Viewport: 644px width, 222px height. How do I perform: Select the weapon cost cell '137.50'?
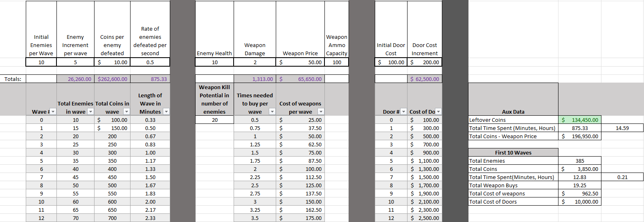(300, 193)
